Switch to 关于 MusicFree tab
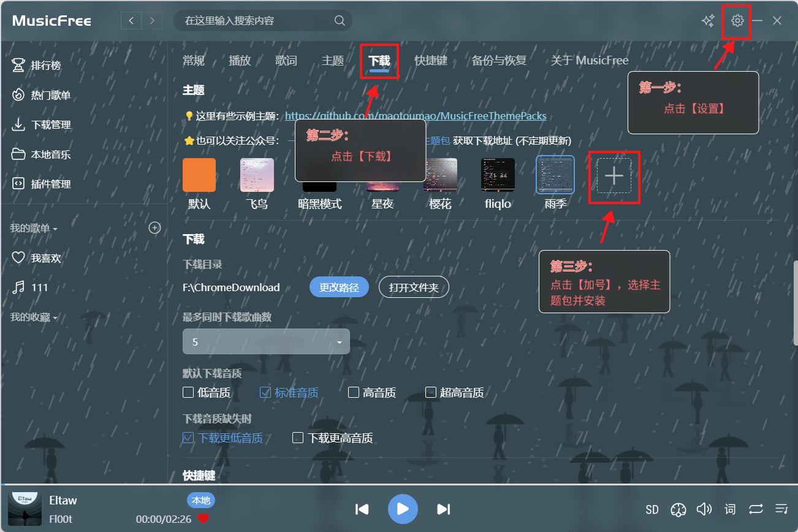 (x=590, y=60)
